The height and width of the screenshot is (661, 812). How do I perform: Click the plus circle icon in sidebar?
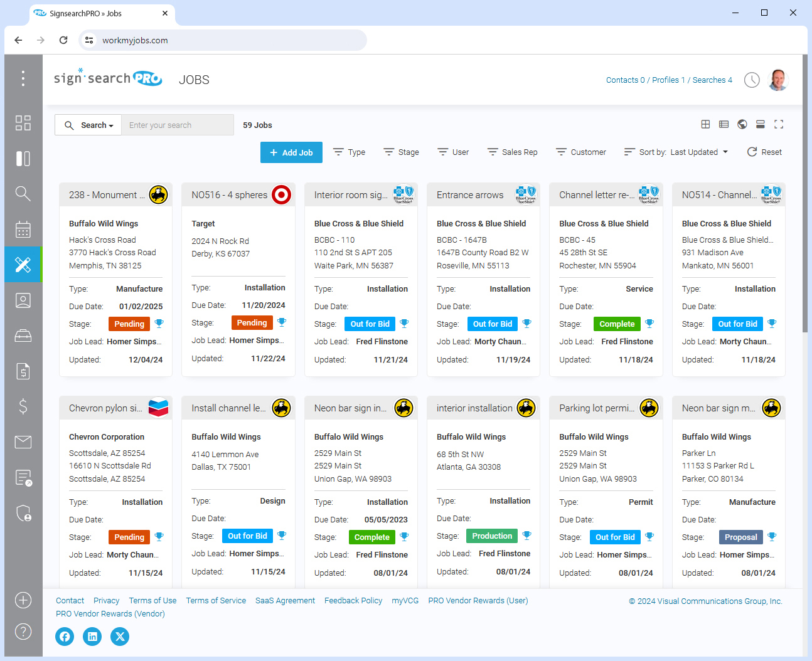(x=23, y=600)
